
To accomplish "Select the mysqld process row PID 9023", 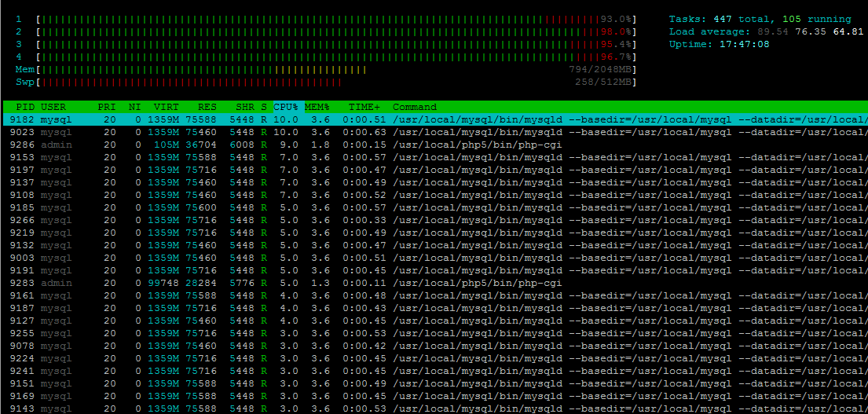I will (x=435, y=132).
